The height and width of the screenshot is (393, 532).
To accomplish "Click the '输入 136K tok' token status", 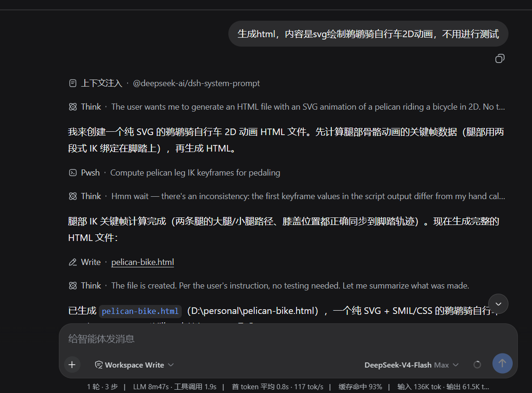I will pos(419,387).
